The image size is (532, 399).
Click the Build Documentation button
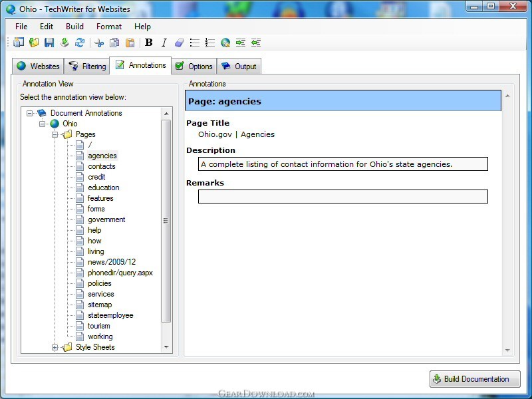[475, 379]
